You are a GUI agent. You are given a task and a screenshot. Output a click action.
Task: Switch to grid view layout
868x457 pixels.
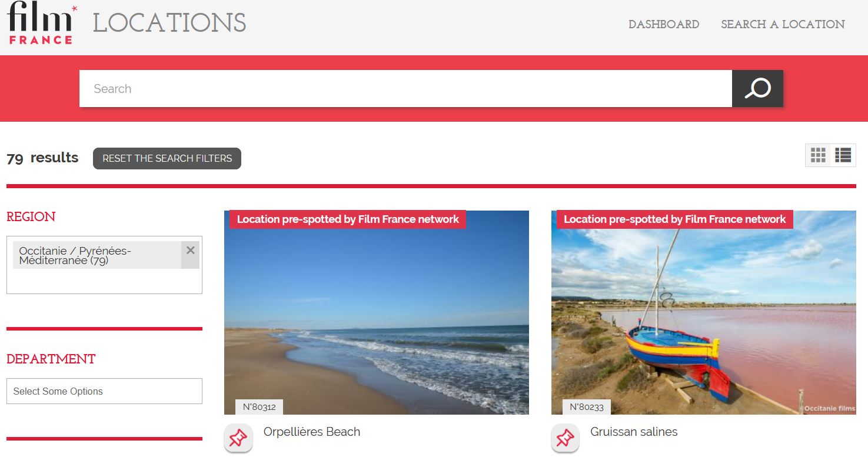818,155
